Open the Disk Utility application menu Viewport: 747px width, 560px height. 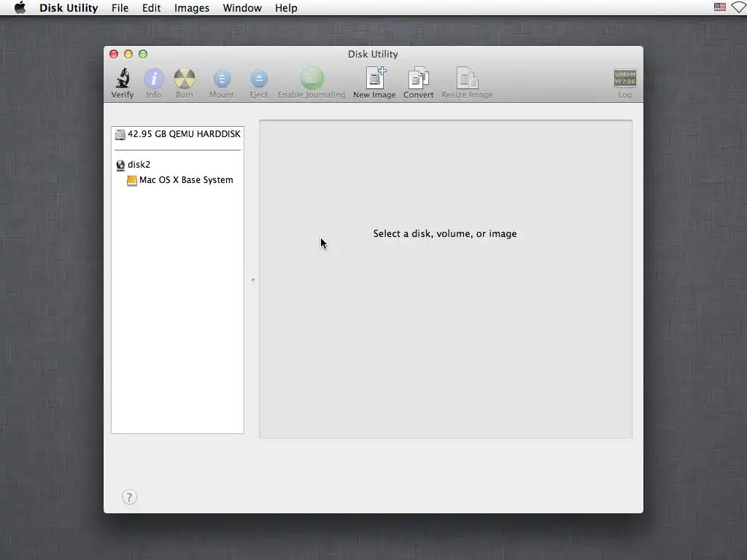69,8
